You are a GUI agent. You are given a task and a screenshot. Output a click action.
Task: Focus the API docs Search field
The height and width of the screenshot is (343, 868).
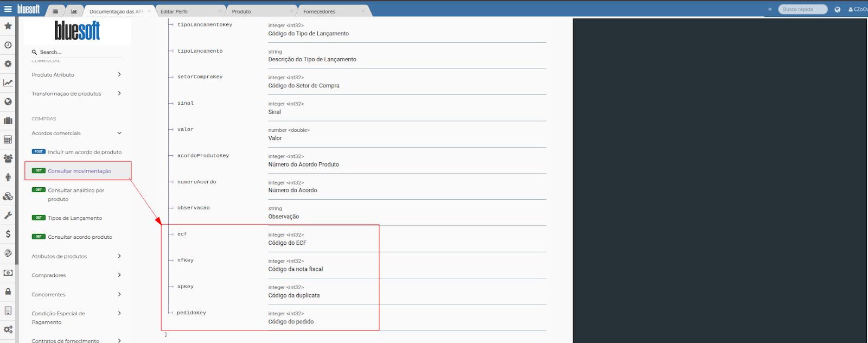coord(78,52)
